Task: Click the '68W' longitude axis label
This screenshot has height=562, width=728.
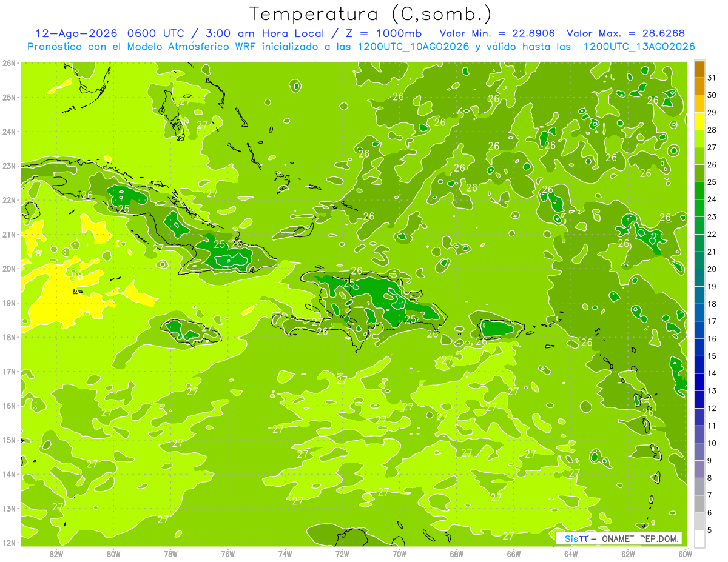Action: [x=457, y=554]
